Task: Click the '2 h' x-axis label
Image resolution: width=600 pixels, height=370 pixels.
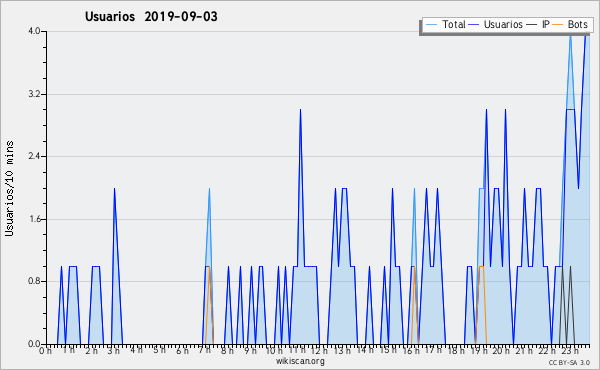Action: click(91, 350)
